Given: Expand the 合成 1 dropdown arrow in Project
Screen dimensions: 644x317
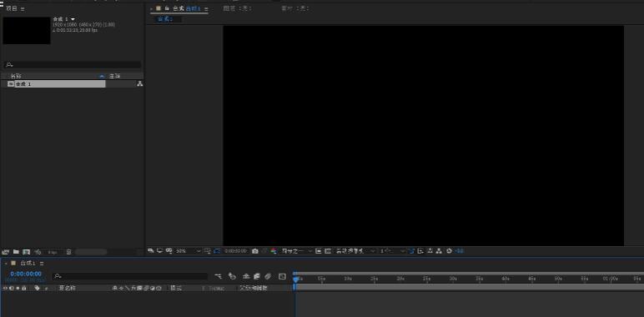Looking at the screenshot, I should click(73, 19).
